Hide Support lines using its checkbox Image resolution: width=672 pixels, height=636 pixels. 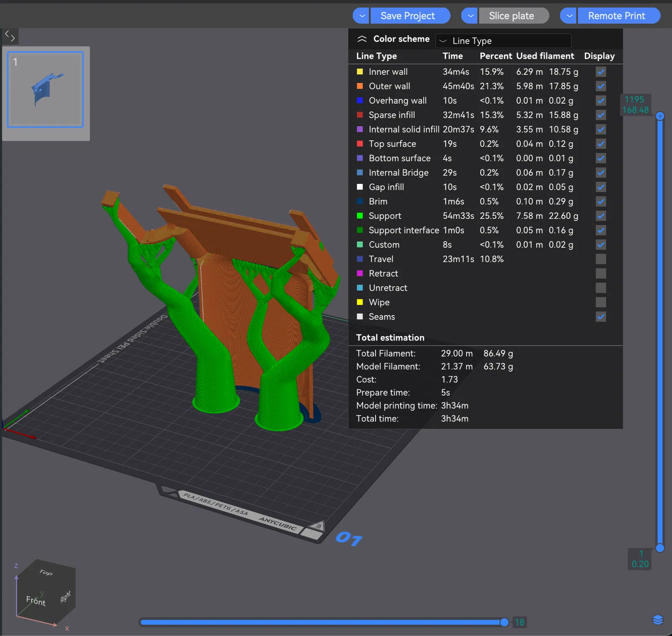click(601, 216)
